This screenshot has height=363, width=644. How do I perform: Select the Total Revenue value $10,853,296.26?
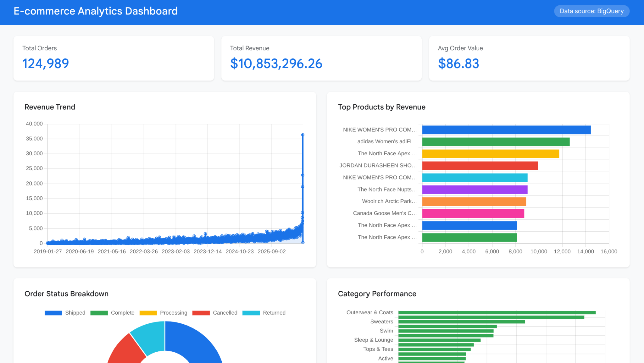click(x=276, y=63)
